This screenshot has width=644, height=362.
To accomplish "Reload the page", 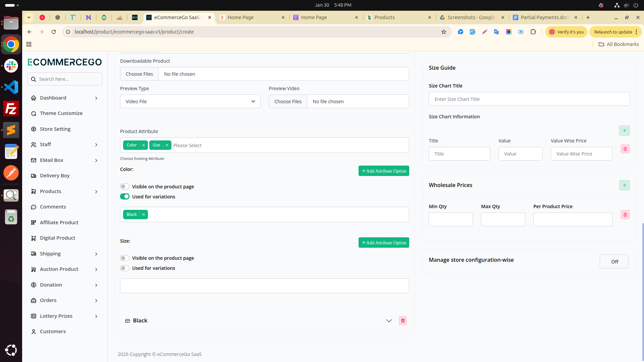I will click(x=54, y=32).
